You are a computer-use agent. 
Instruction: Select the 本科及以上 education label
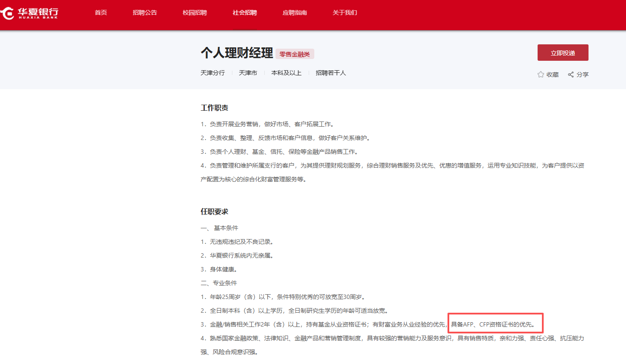pos(286,73)
